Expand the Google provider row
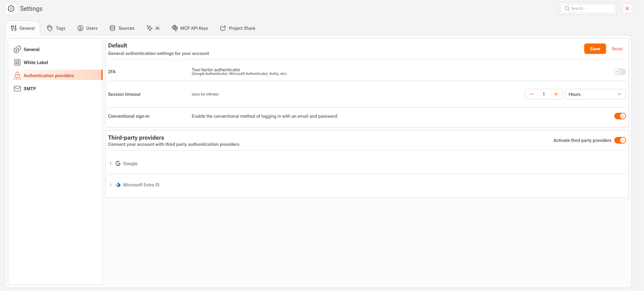This screenshot has width=644, height=291. pyautogui.click(x=111, y=163)
